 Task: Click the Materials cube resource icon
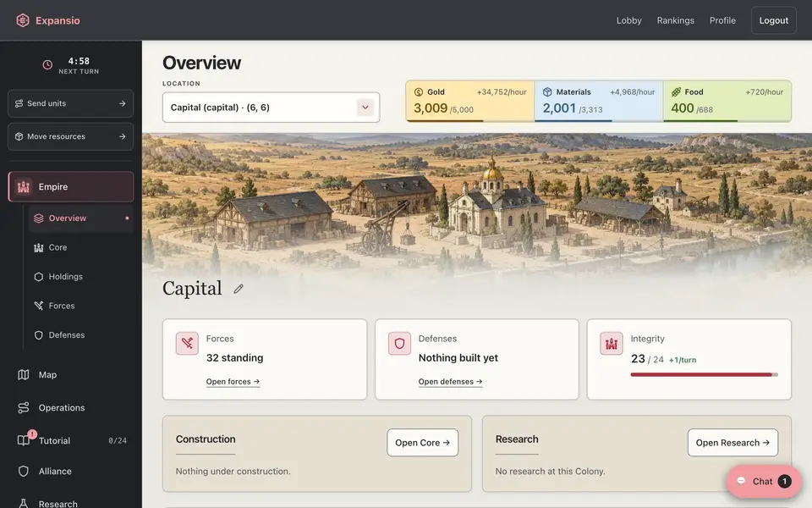(x=547, y=91)
